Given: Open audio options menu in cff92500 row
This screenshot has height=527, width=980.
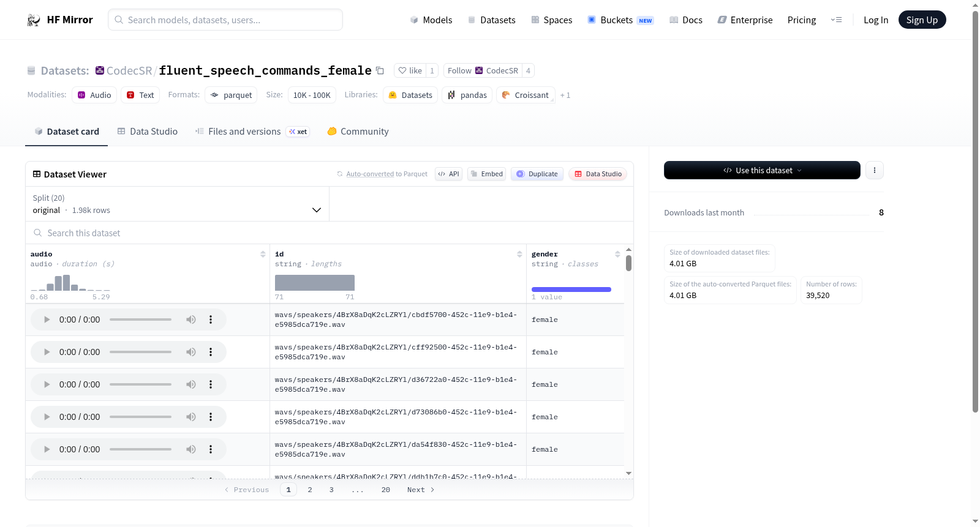Looking at the screenshot, I should (211, 352).
